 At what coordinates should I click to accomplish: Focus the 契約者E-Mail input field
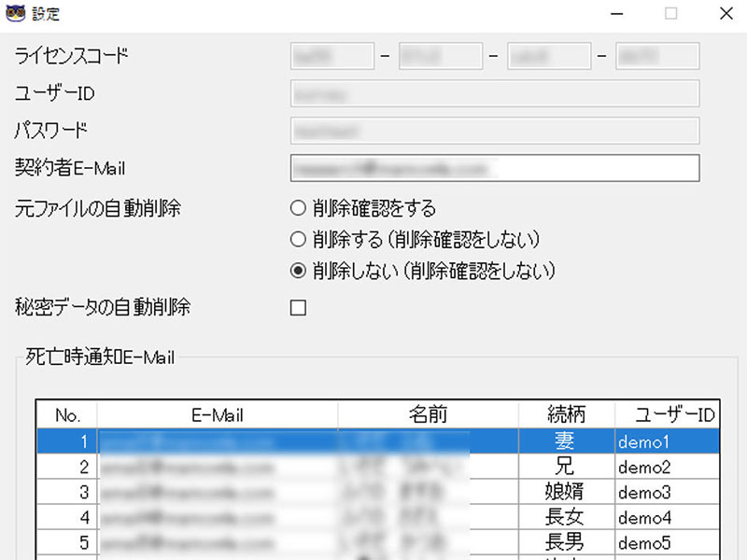(495, 168)
